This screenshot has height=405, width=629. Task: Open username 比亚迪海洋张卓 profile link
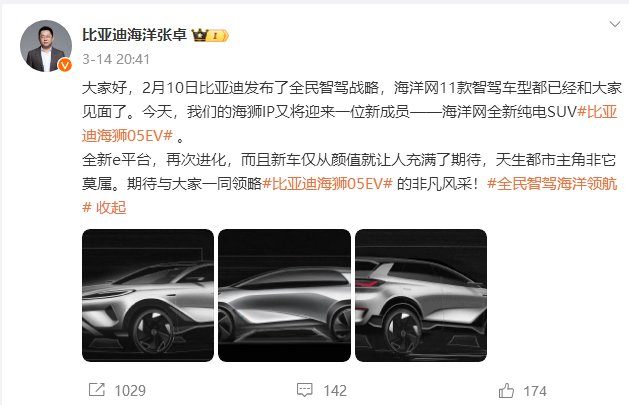click(x=134, y=35)
